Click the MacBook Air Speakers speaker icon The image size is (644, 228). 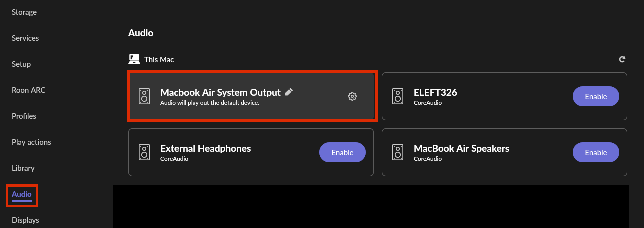point(398,152)
